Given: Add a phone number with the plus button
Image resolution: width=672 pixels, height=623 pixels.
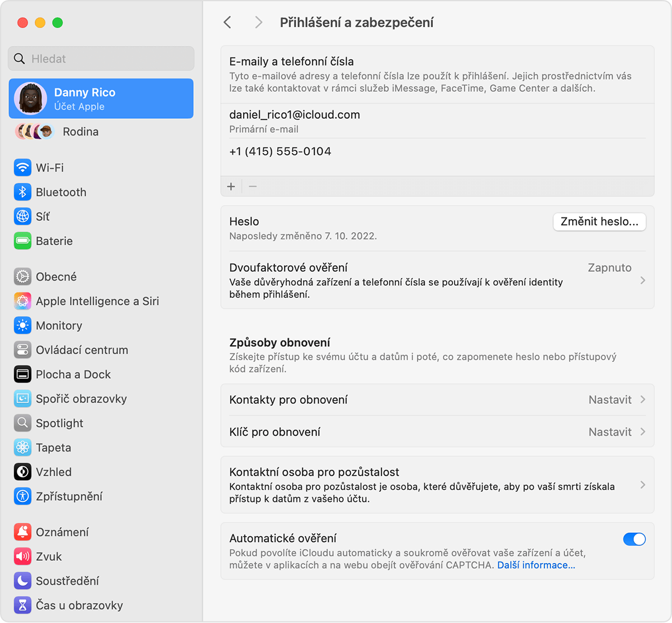Looking at the screenshot, I should coord(231,186).
